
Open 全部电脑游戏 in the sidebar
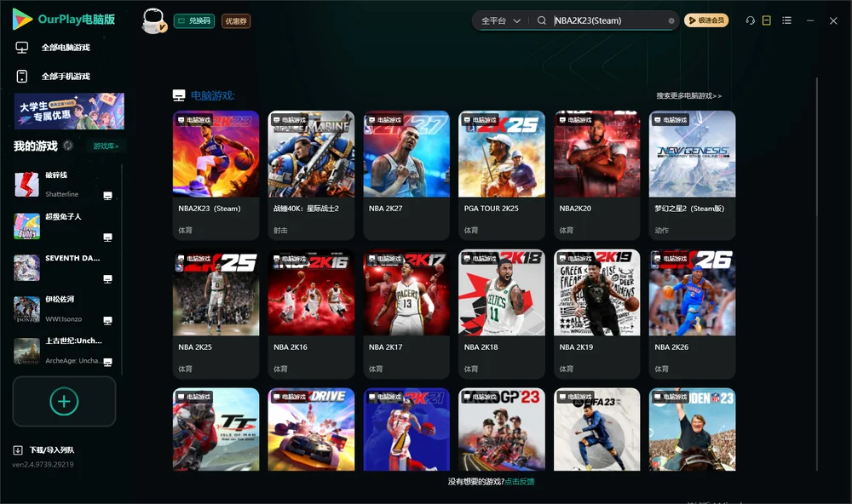point(66,48)
